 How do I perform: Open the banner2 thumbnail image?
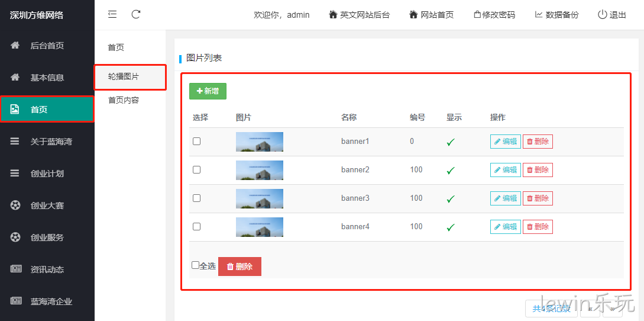(260, 170)
